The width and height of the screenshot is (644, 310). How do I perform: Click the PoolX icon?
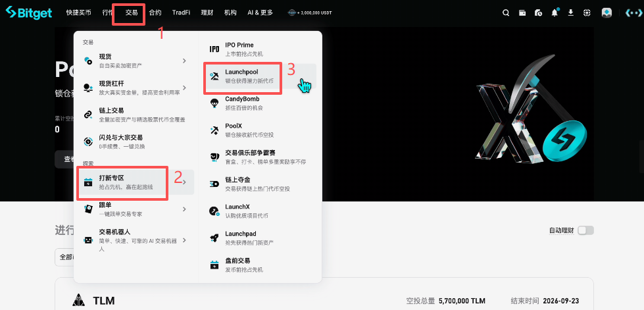point(214,130)
